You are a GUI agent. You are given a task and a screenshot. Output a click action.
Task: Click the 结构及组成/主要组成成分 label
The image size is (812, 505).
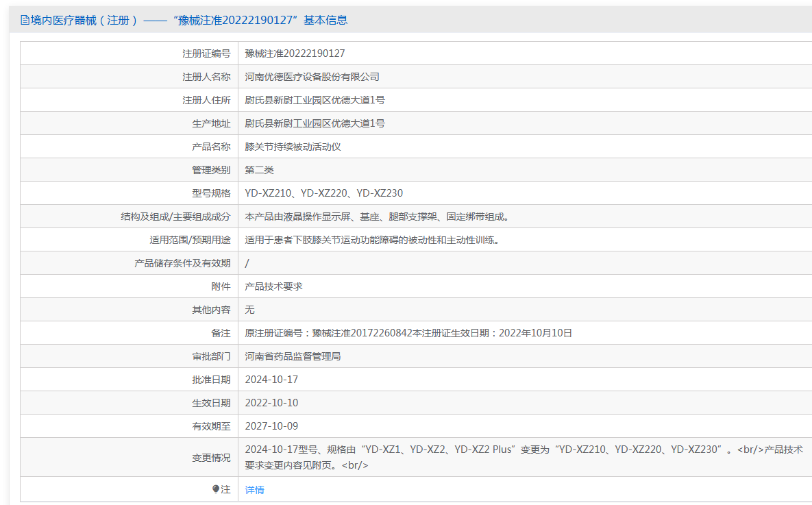click(x=175, y=217)
